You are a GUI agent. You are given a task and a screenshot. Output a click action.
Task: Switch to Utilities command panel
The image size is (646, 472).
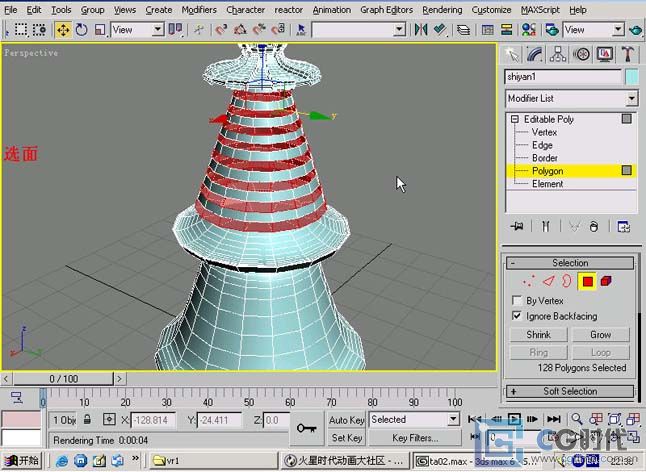(627, 54)
